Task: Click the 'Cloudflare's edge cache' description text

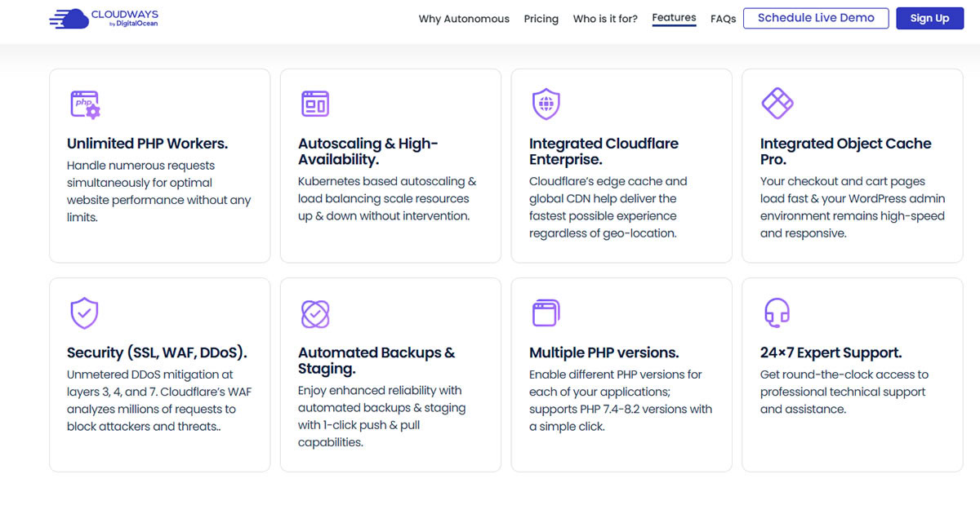Action: pyautogui.click(x=608, y=207)
